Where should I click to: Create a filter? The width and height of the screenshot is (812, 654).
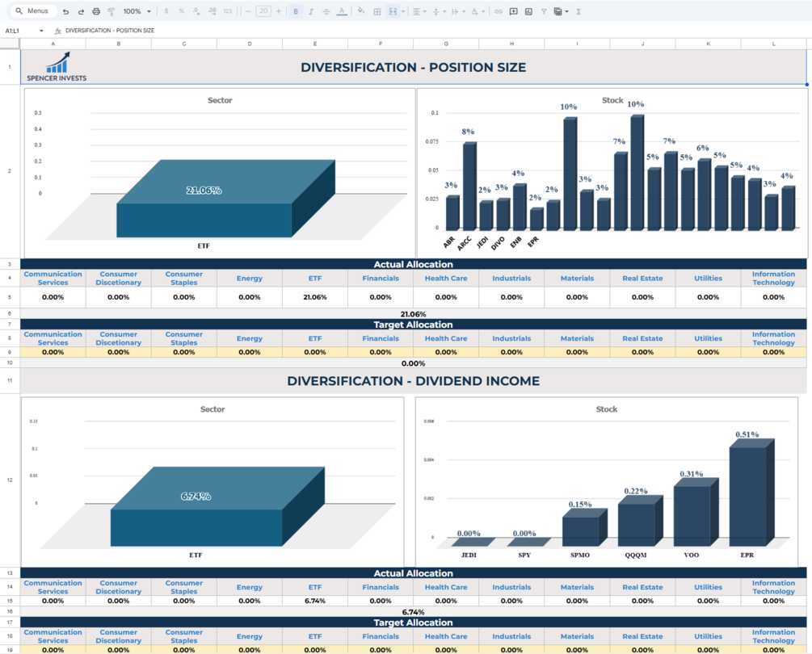[544, 11]
